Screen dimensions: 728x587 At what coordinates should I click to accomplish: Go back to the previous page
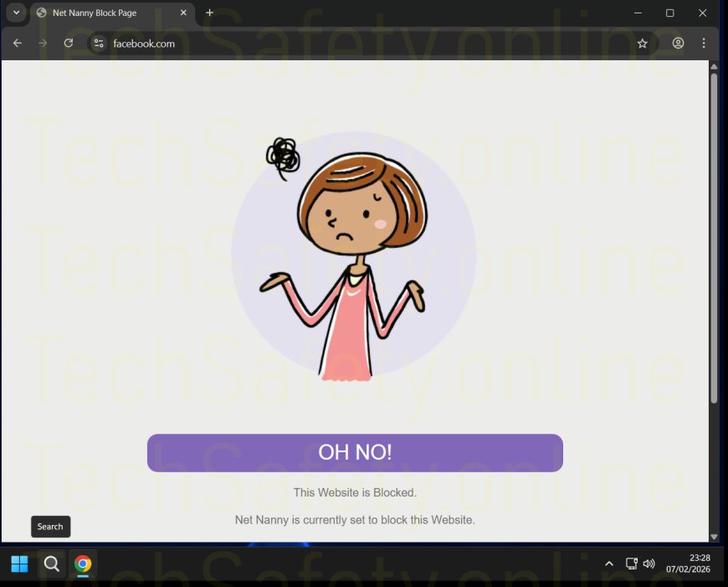(x=18, y=44)
